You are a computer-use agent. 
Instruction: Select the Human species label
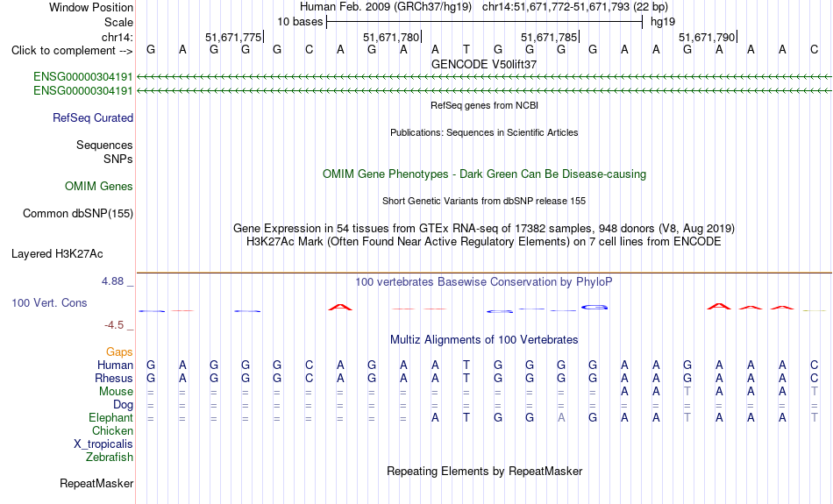[115, 365]
